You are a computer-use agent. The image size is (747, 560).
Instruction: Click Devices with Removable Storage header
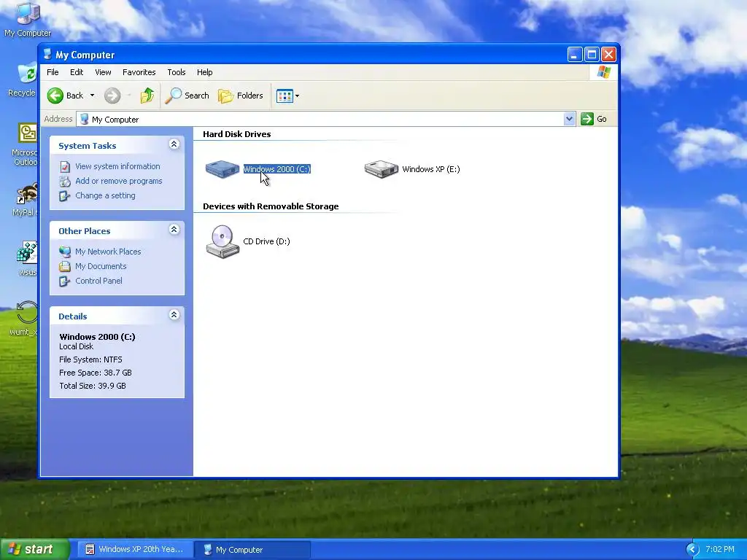271,206
